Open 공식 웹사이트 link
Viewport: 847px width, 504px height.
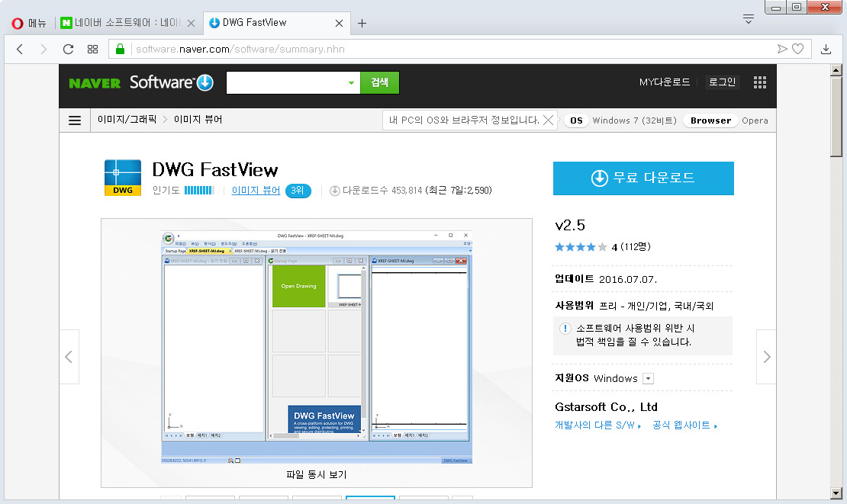click(x=684, y=425)
